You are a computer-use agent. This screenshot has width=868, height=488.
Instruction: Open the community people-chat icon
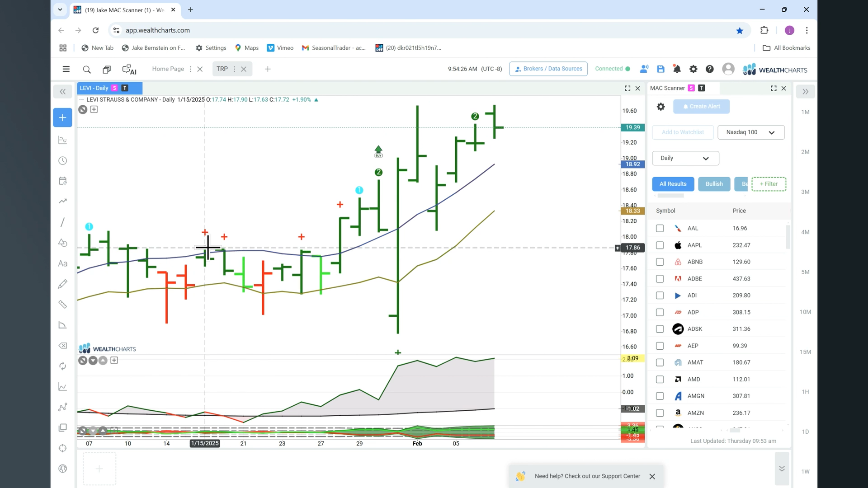(644, 69)
